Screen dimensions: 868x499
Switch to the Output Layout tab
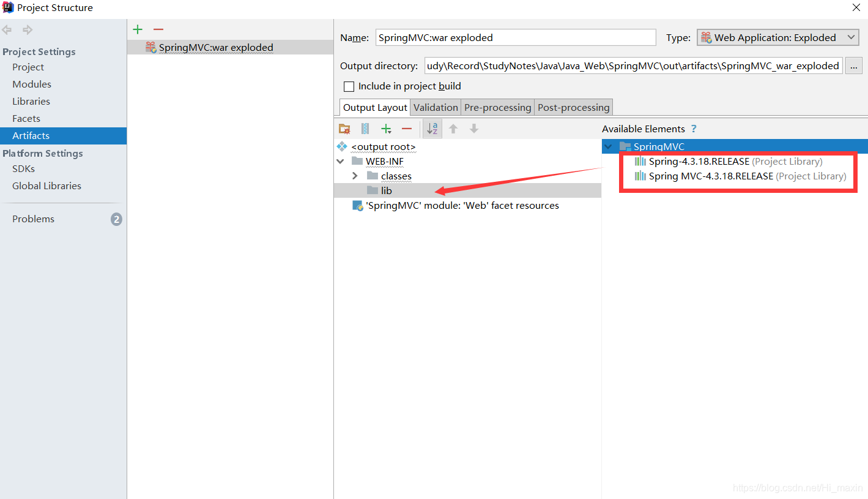(375, 107)
